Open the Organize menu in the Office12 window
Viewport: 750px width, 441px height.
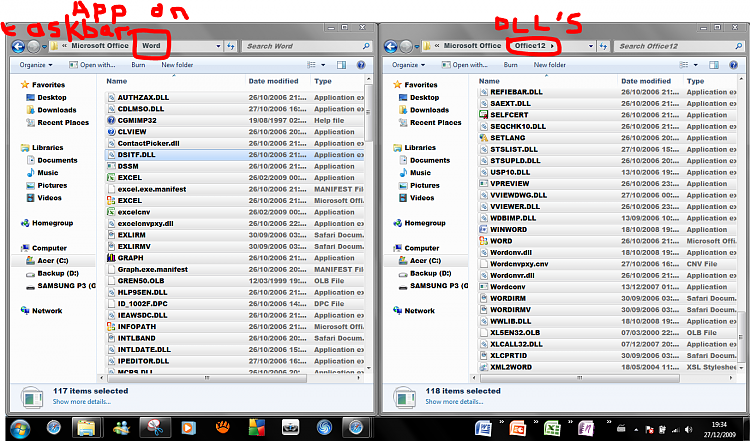pos(408,65)
